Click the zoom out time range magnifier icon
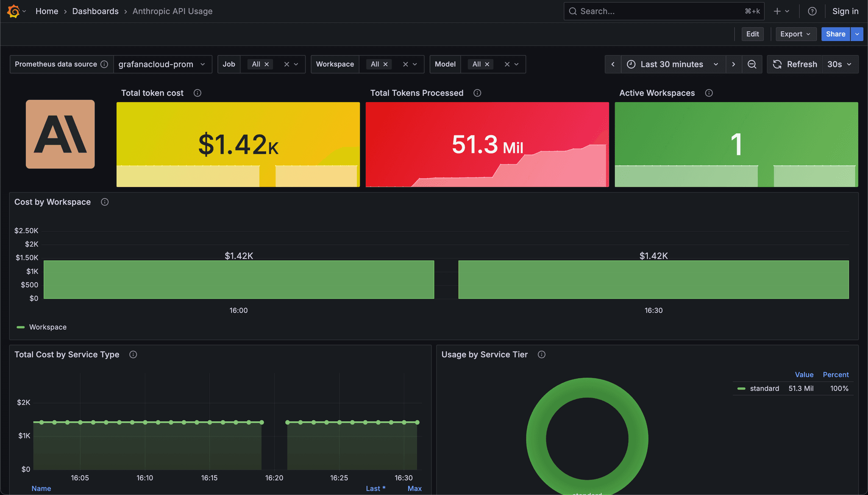868x495 pixels. pos(752,64)
